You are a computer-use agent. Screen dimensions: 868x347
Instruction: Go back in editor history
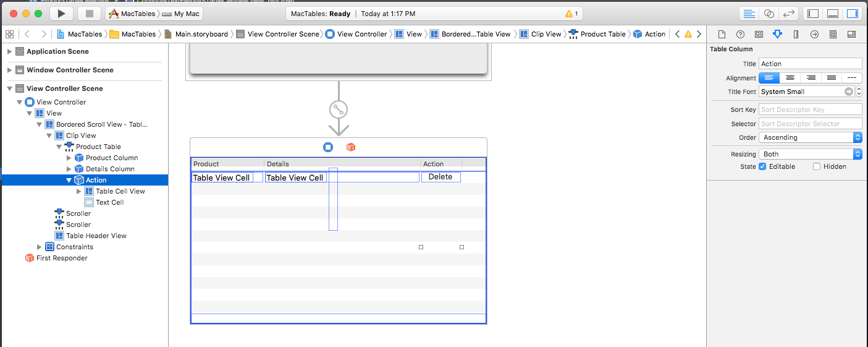click(27, 34)
